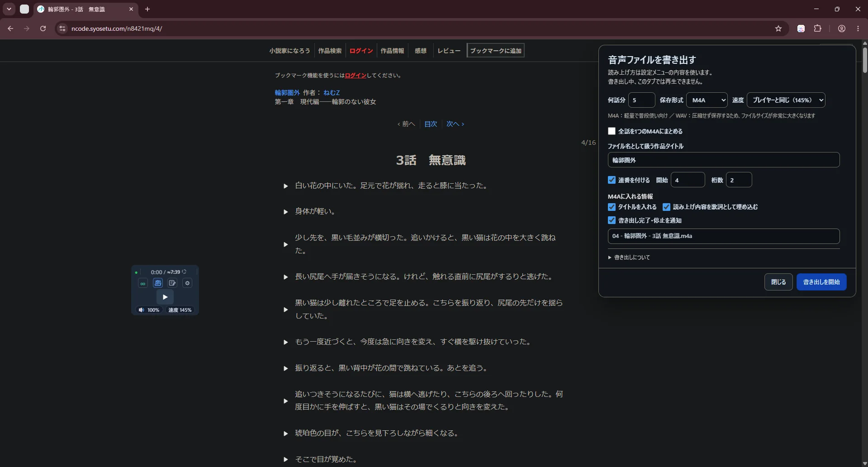Open 作品情報 in the site menu
This screenshot has width=868, height=467.
click(x=392, y=51)
